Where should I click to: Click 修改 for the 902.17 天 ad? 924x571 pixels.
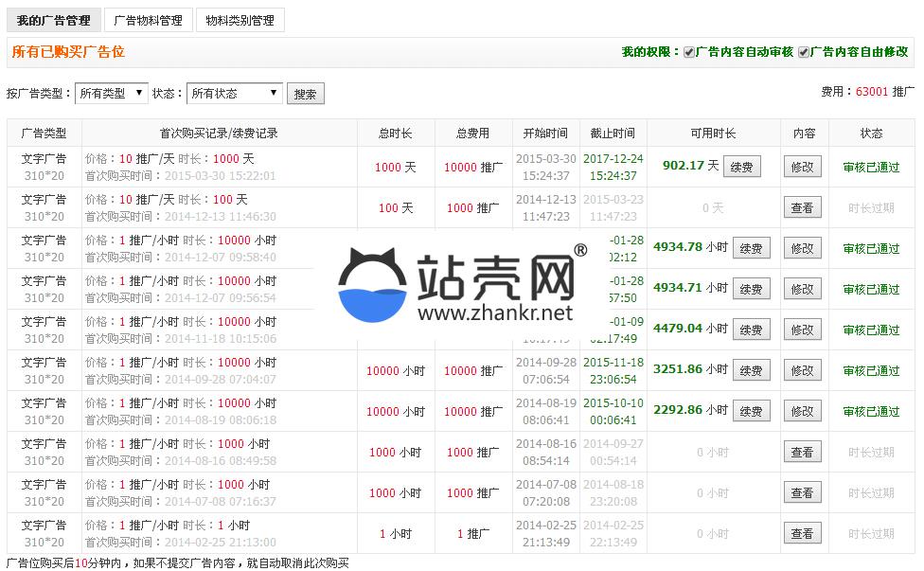(802, 168)
